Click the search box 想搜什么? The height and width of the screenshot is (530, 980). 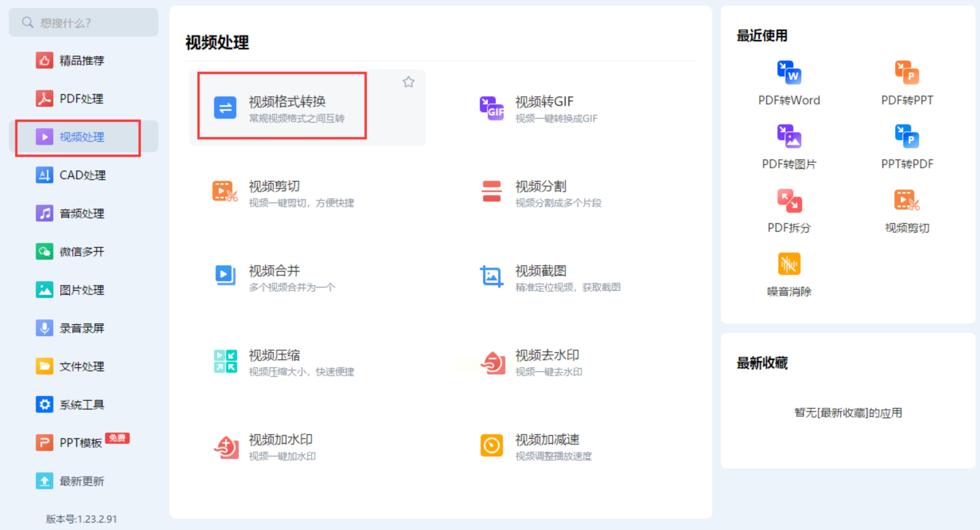point(84,23)
